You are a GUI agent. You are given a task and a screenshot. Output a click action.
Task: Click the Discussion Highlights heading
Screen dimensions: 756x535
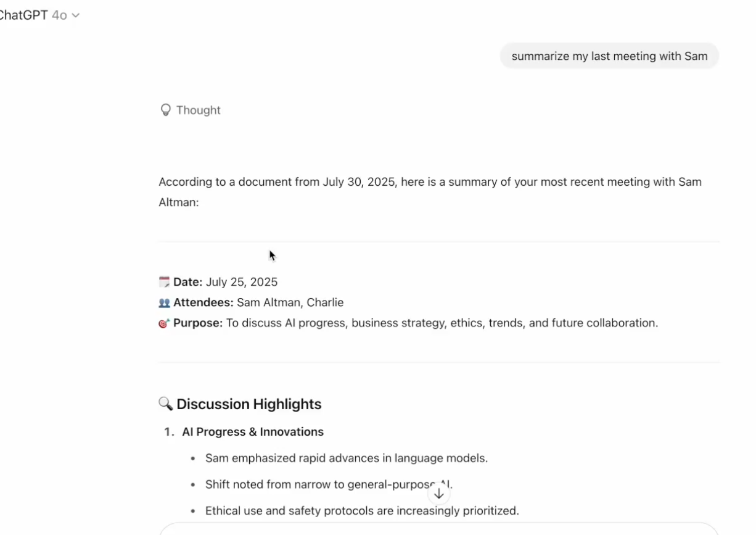pos(249,404)
